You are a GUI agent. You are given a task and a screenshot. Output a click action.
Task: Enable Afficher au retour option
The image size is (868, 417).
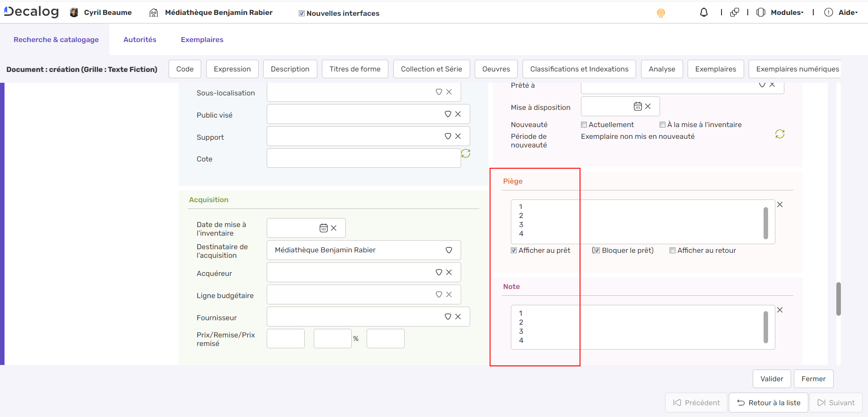coord(672,251)
